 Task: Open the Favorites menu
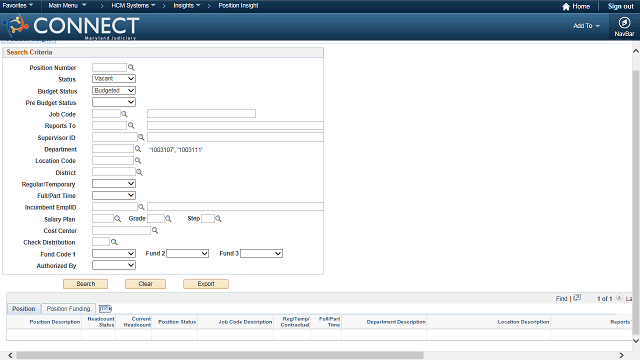pyautogui.click(x=18, y=5)
